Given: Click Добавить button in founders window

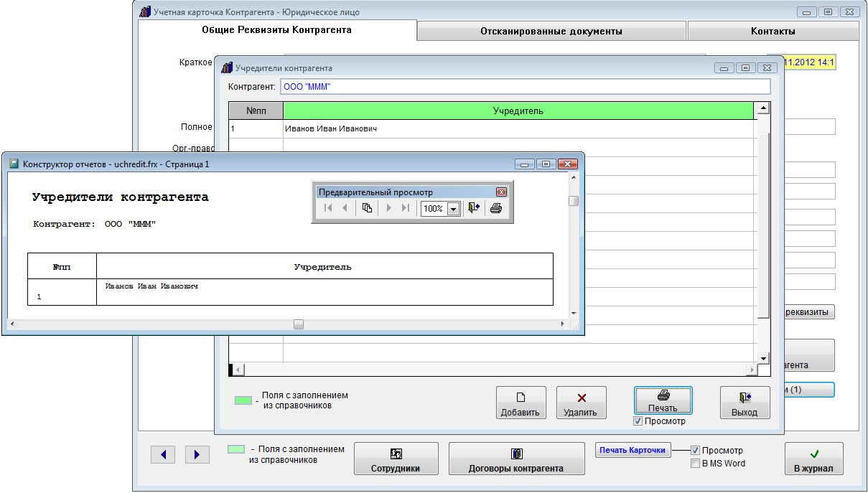Looking at the screenshot, I should (521, 403).
